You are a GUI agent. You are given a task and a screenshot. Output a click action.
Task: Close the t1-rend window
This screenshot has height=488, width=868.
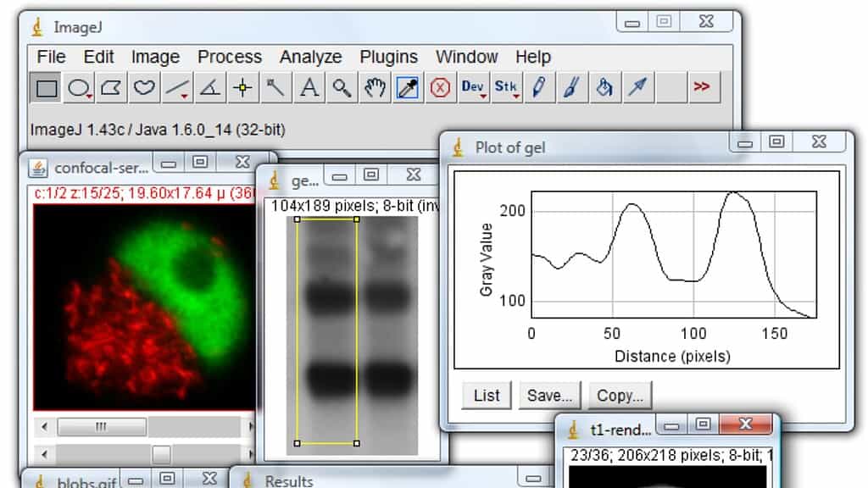pyautogui.click(x=745, y=424)
